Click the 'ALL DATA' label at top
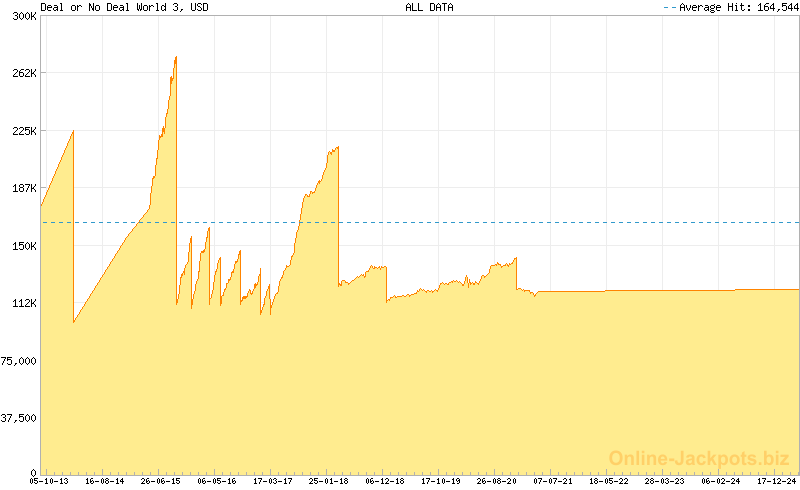The height and width of the screenshot is (490, 800). pyautogui.click(x=429, y=7)
